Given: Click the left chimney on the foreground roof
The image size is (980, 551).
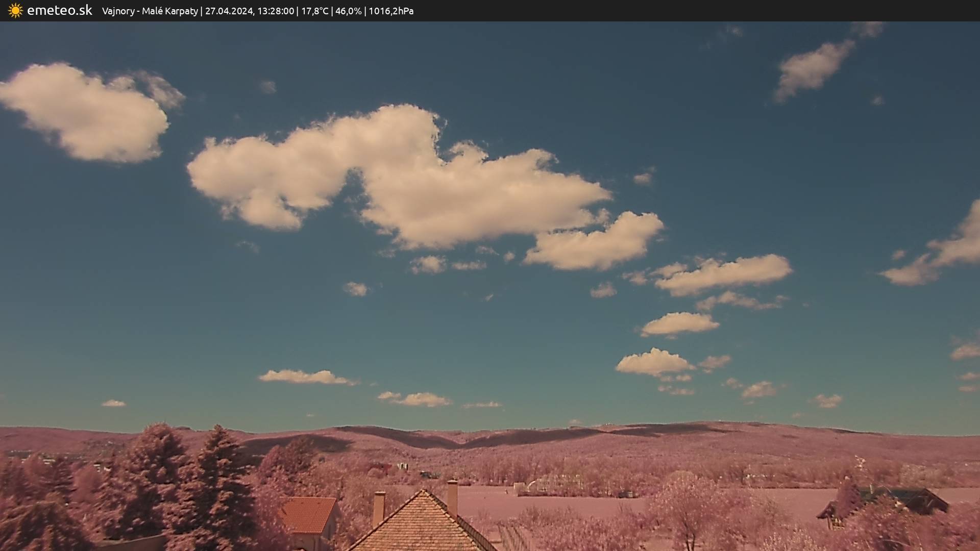Looking at the screenshot, I should point(379,507).
